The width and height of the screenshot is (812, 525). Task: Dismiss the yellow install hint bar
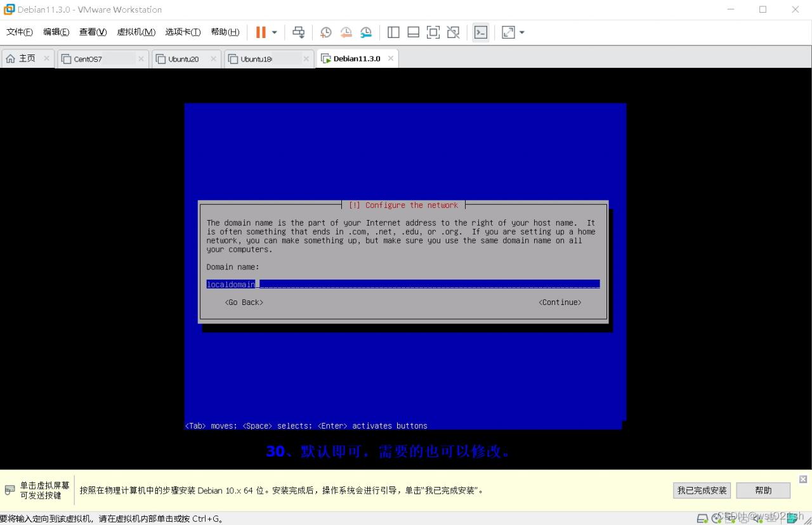tap(803, 479)
